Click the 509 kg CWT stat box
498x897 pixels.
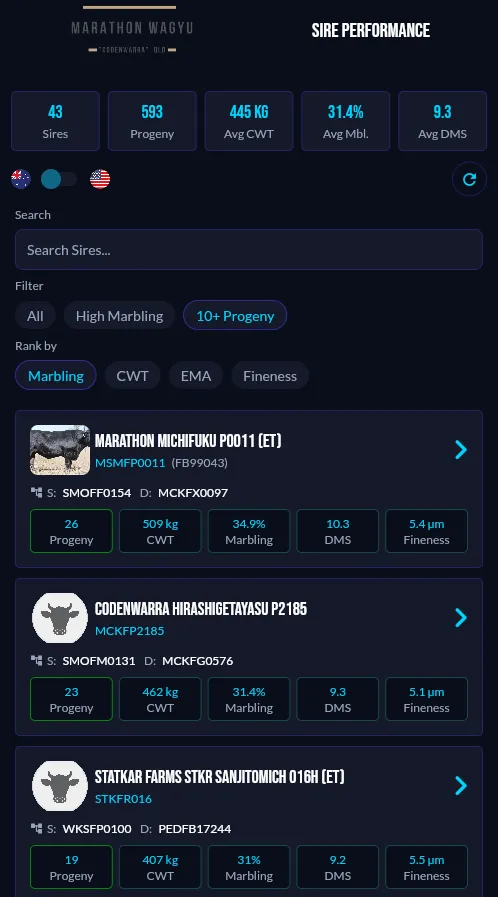click(x=160, y=531)
